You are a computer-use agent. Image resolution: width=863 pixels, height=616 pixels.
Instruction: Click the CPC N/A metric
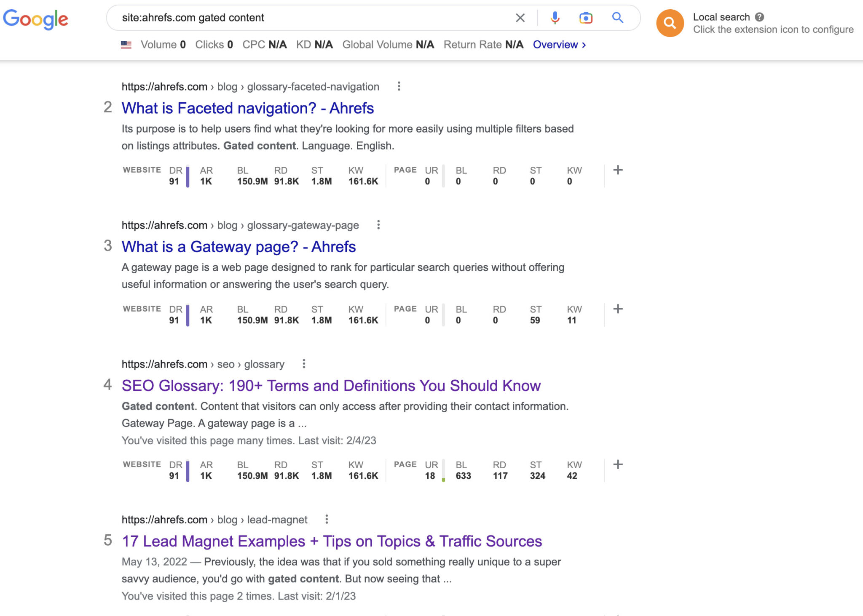(x=265, y=45)
